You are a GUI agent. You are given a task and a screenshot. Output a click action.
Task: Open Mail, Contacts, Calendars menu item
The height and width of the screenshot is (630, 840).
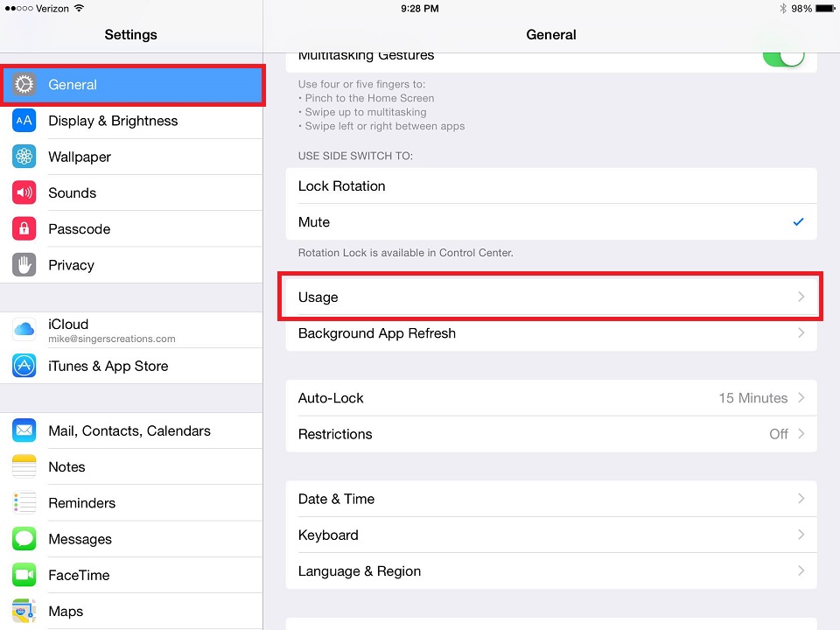(x=131, y=430)
